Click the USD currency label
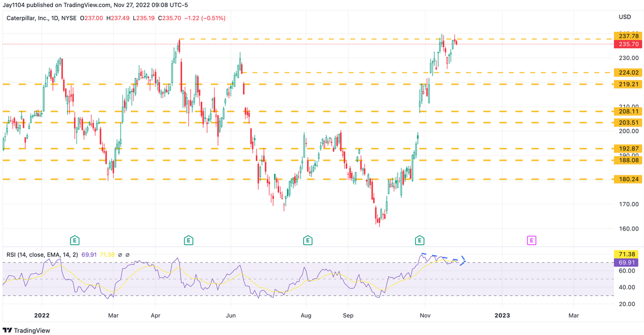This screenshot has width=644, height=335. [625, 17]
